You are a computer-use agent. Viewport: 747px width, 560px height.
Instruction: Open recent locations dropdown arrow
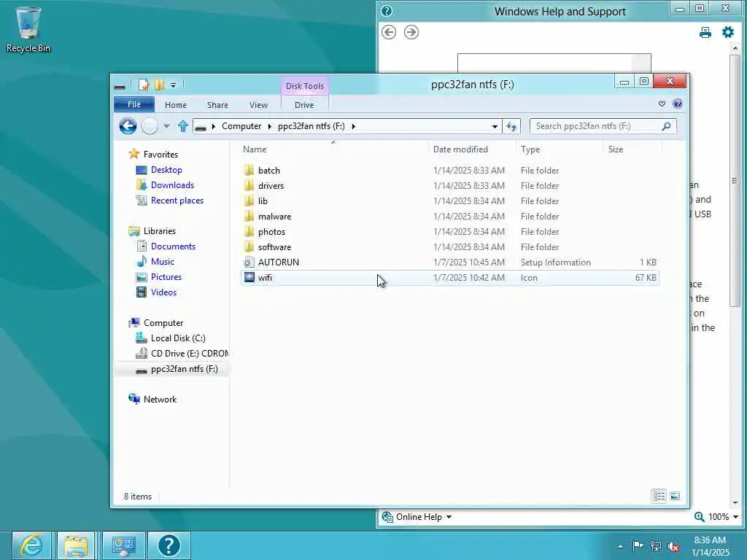point(166,126)
